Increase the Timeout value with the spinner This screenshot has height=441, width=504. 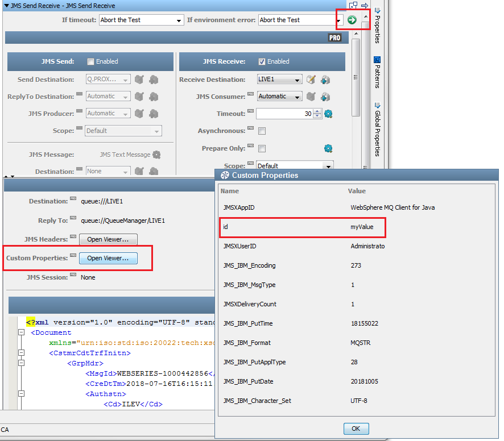(x=317, y=111)
